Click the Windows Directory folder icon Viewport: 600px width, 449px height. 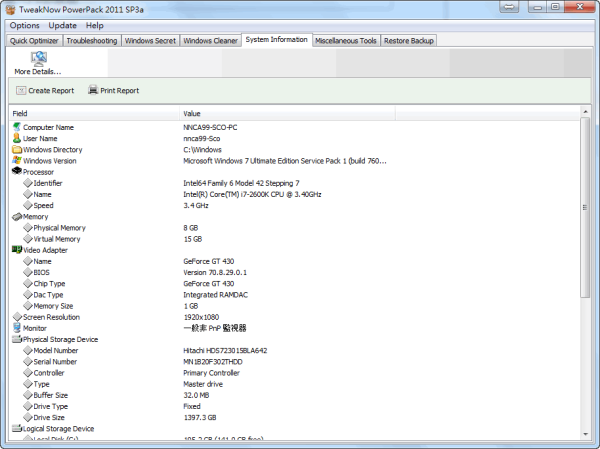coord(17,149)
